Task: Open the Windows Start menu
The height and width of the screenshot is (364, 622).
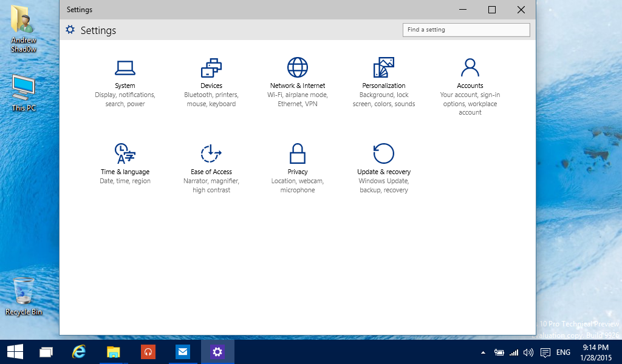Action: (x=15, y=352)
